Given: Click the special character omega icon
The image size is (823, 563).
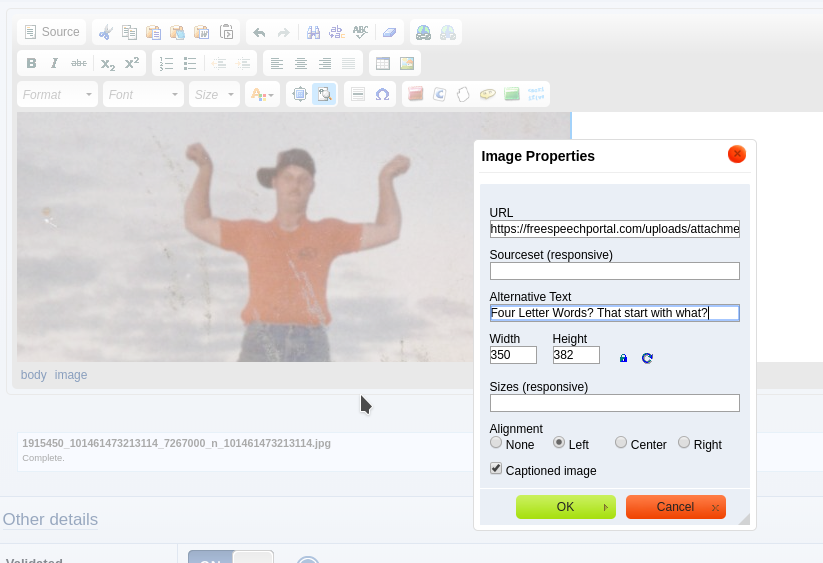Looking at the screenshot, I should pos(382,95).
